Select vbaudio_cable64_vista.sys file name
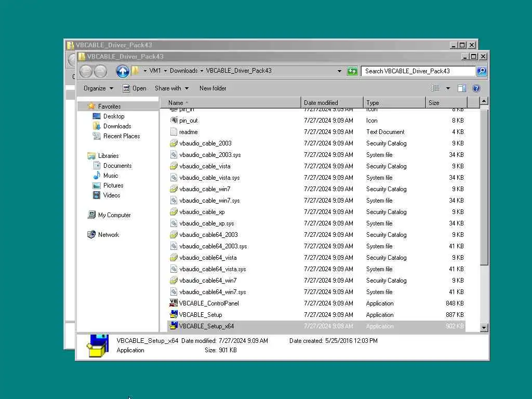The width and height of the screenshot is (532, 399). (x=212, y=269)
